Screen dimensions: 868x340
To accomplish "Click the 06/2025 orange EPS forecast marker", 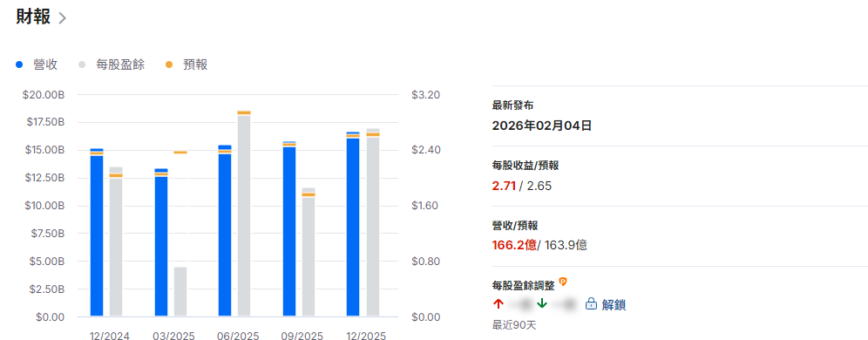I will click(244, 112).
